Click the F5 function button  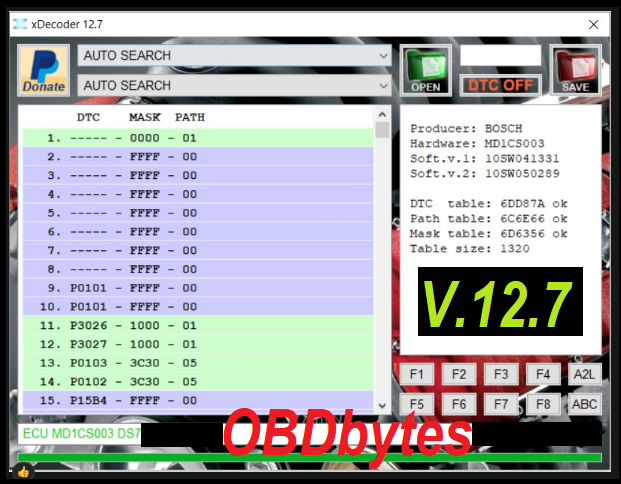[417, 404]
